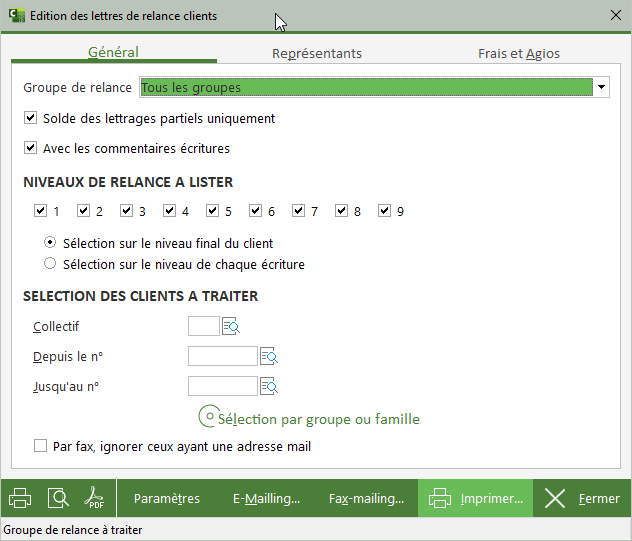Export to PDF icon
The height and width of the screenshot is (541, 632).
94,498
